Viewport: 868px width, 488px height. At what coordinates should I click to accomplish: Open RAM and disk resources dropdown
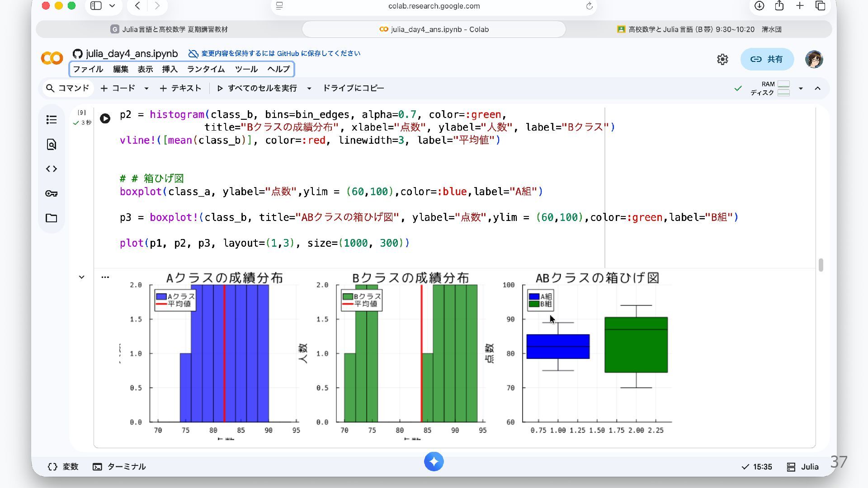click(x=801, y=89)
